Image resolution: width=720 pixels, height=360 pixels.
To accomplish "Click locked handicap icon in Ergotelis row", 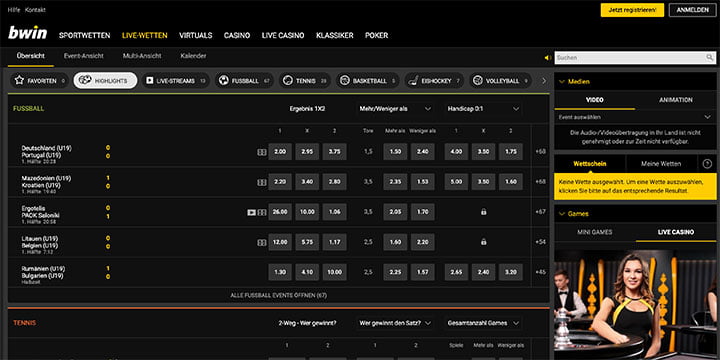I will click(483, 212).
